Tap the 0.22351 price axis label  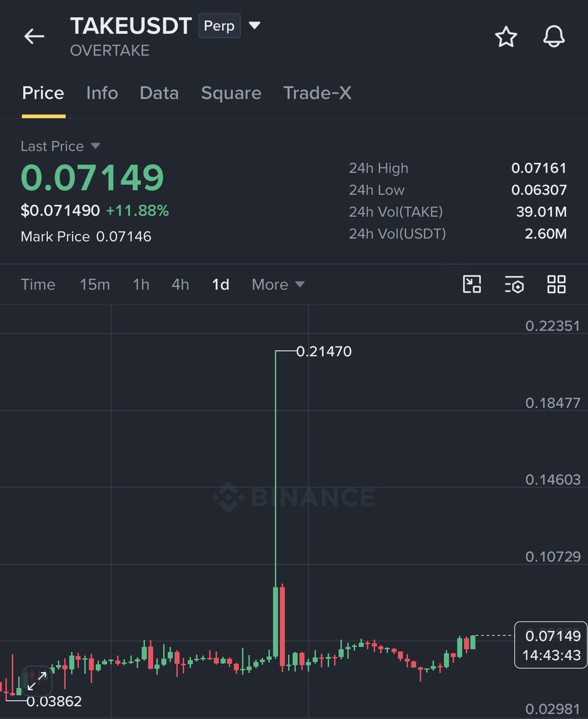[x=553, y=325]
